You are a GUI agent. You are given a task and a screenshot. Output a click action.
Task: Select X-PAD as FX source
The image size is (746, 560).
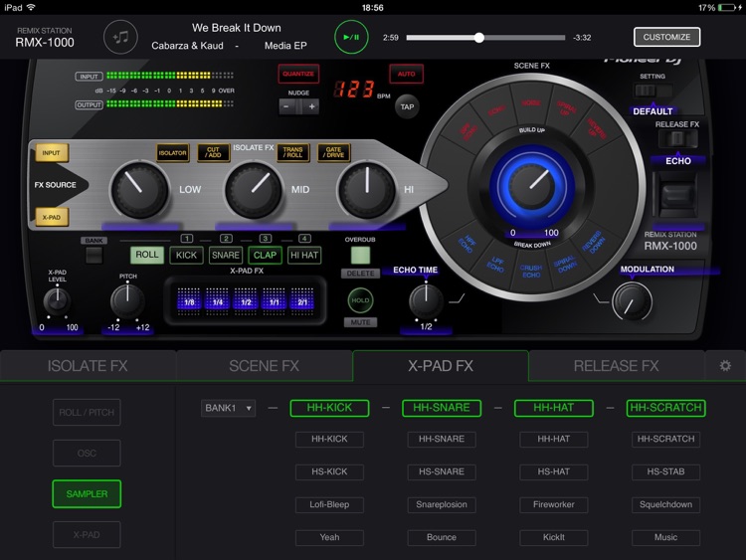[52, 218]
